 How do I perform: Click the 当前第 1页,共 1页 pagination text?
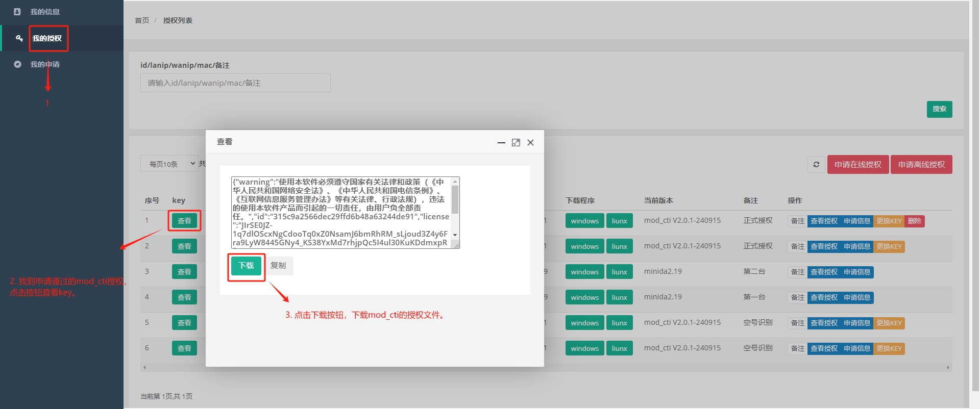click(x=166, y=396)
